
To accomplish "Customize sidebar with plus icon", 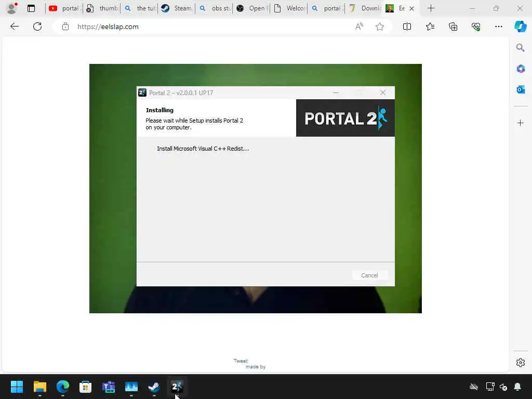I will click(x=521, y=123).
